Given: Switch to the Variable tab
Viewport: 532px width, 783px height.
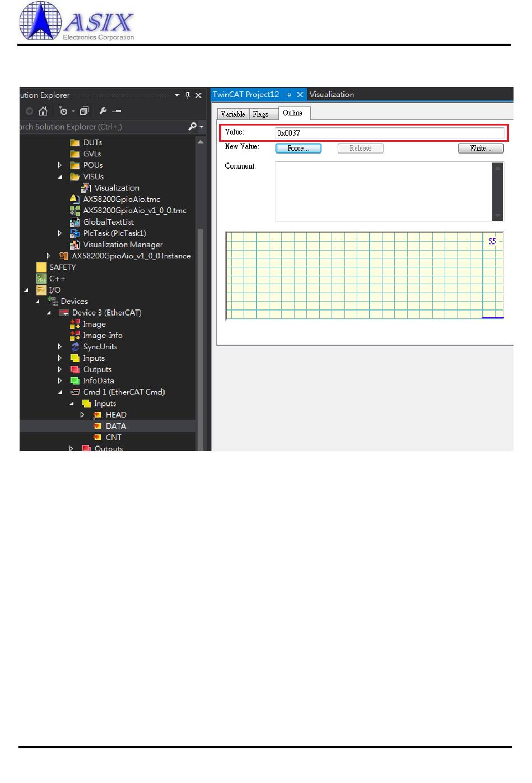Looking at the screenshot, I should coord(233,114).
